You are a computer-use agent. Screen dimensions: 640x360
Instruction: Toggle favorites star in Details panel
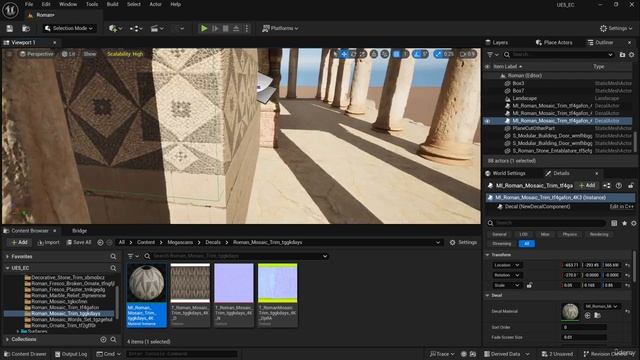coord(624,223)
